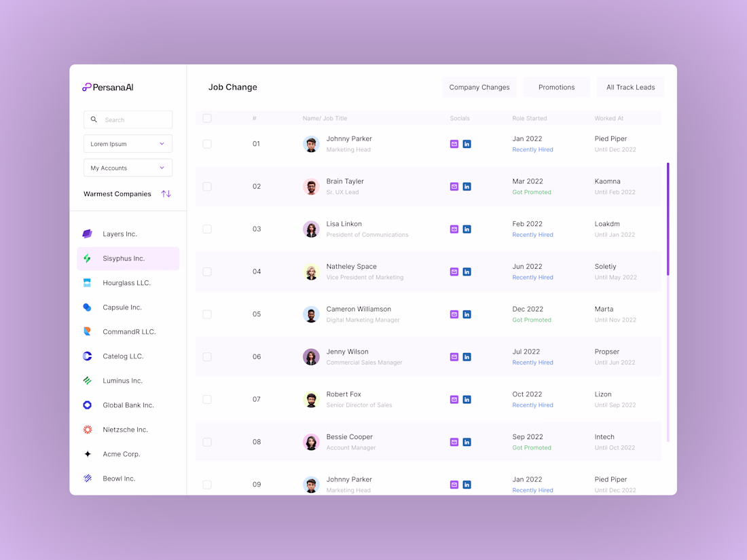Viewport: 747px width, 560px height.
Task: Select Layers Inc. in company list
Action: click(x=128, y=234)
